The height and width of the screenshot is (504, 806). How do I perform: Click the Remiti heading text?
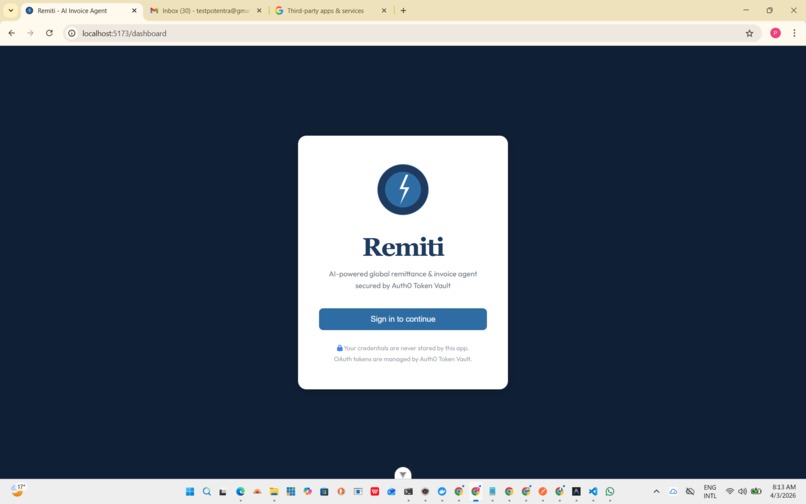pos(403,247)
